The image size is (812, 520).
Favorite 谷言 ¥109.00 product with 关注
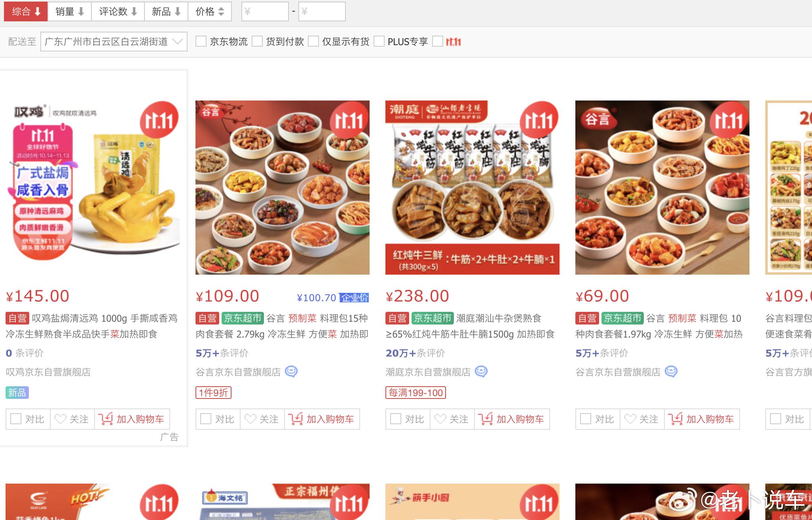(x=262, y=419)
